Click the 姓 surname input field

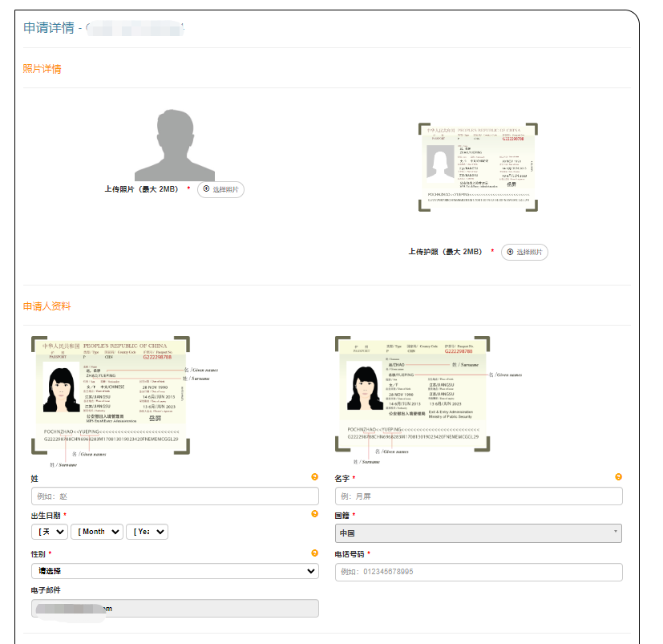click(171, 496)
